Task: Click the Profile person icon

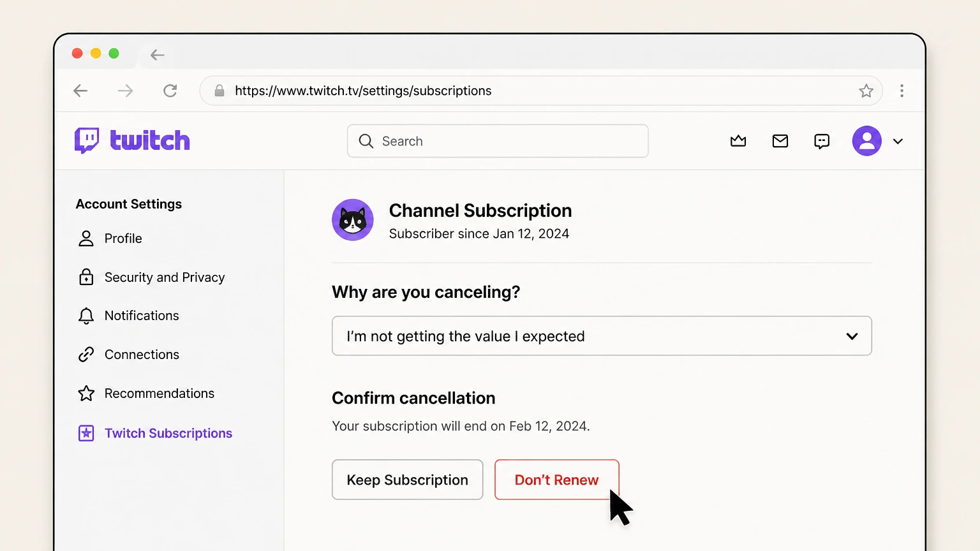Action: coord(86,239)
